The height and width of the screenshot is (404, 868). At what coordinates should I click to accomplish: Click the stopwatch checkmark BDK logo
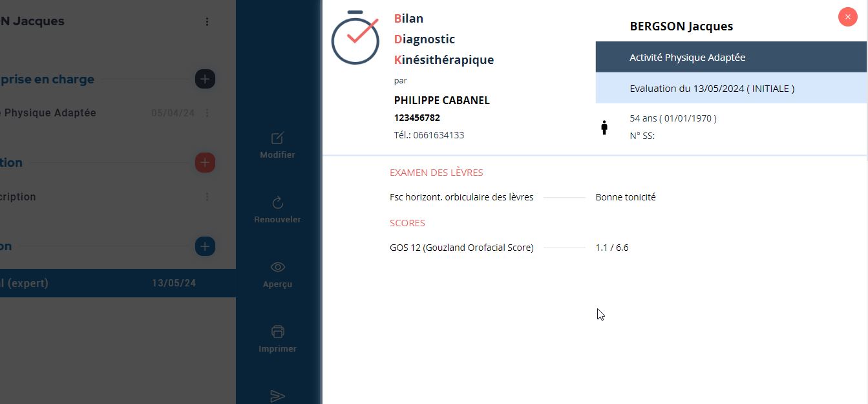[355, 37]
